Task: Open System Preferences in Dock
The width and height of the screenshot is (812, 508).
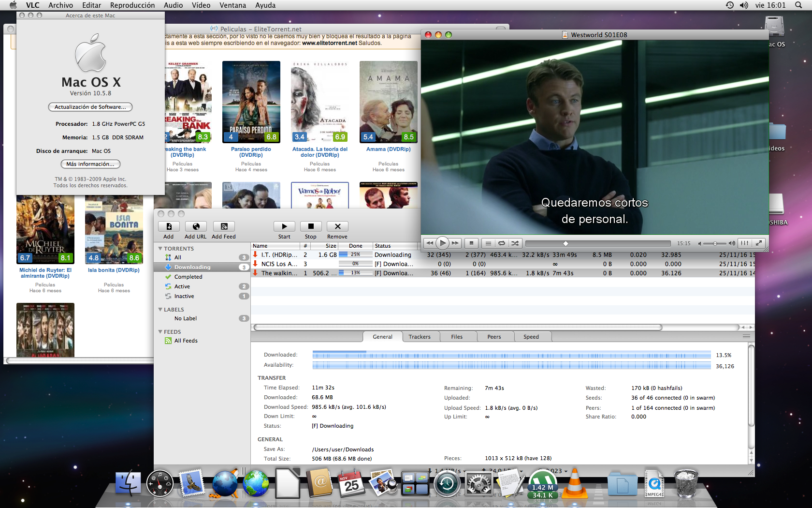Action: point(478,484)
